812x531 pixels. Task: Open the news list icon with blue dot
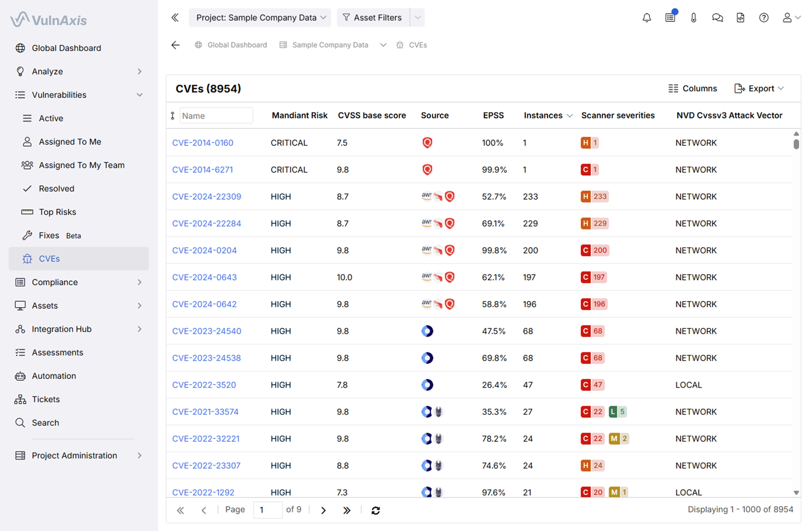670,17
